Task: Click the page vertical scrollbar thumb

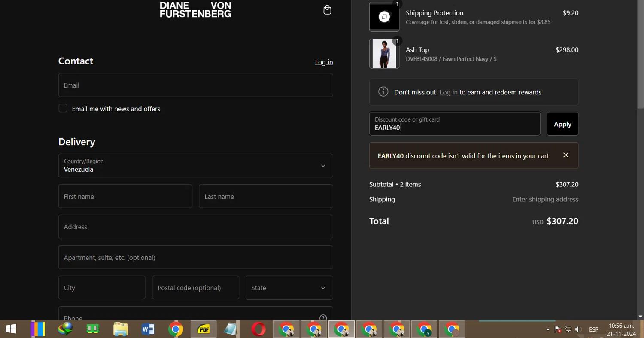Action: tap(640, 54)
